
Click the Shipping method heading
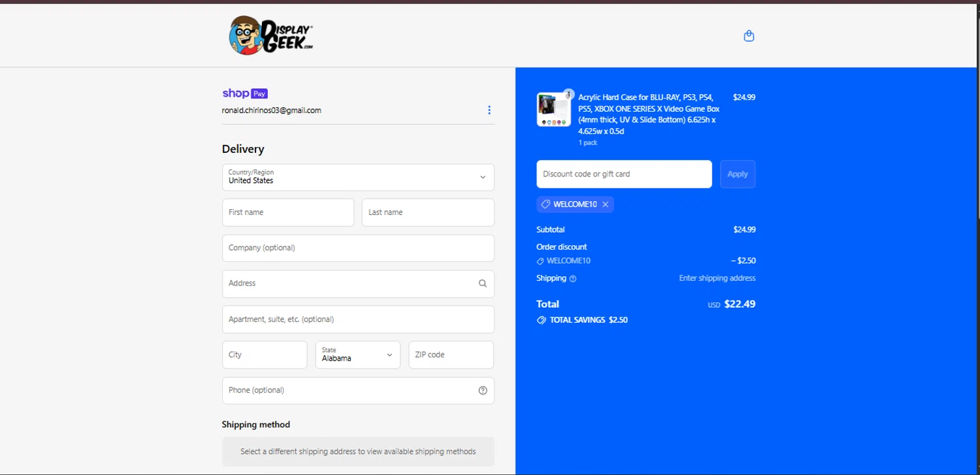(x=256, y=425)
